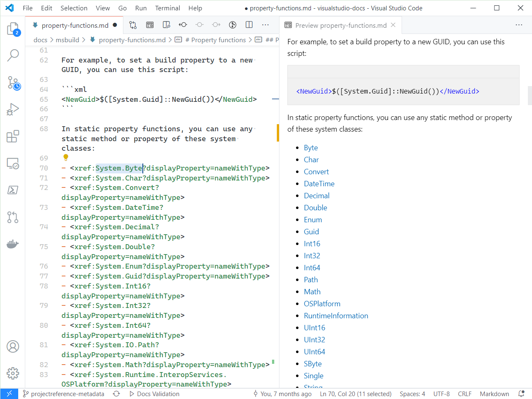Click the Run and Debug icon
Viewport: 532px width, 399px height.
coord(13,109)
